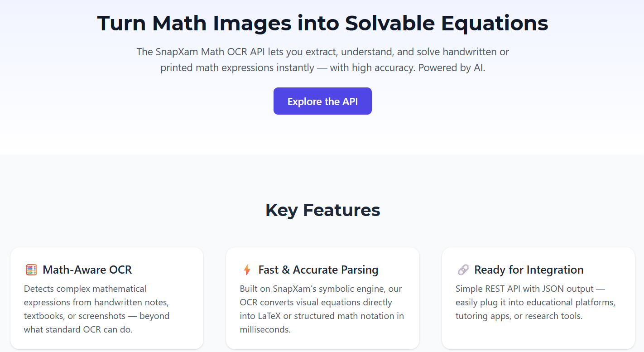Viewport: 644px width, 352px height.
Task: Click the Math-Aware OCR feature card
Action: (107, 298)
